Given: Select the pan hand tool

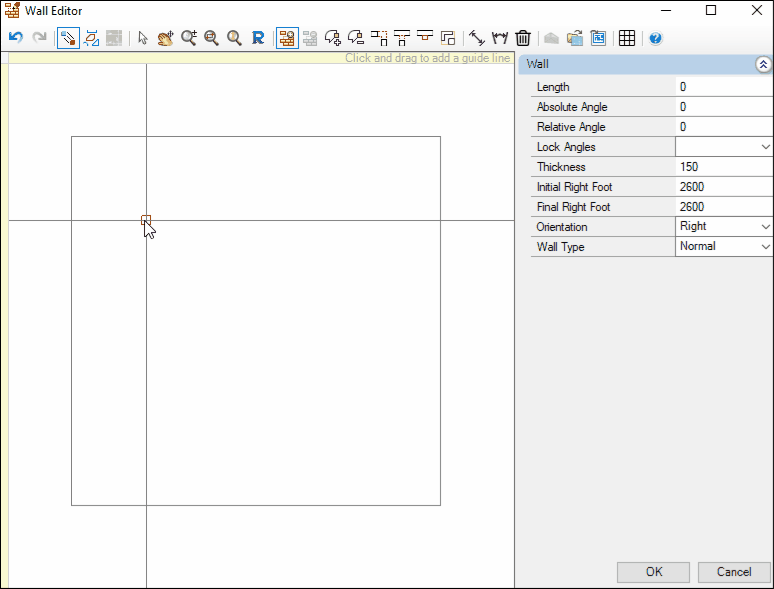Looking at the screenshot, I should 165,38.
